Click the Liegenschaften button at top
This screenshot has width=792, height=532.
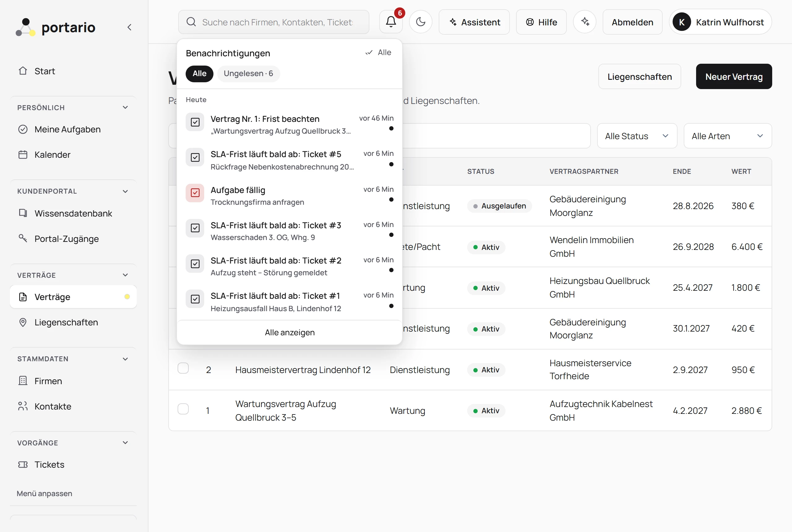pos(640,77)
